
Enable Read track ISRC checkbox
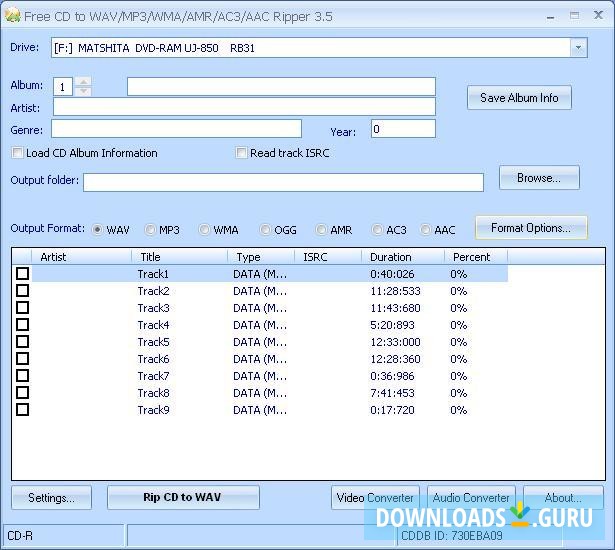coord(241,153)
